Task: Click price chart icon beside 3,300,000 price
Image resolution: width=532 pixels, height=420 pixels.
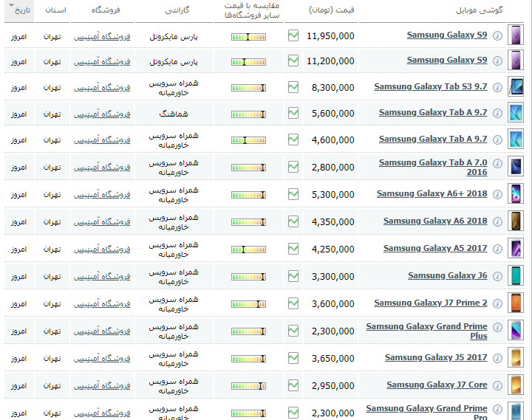Action: click(293, 276)
